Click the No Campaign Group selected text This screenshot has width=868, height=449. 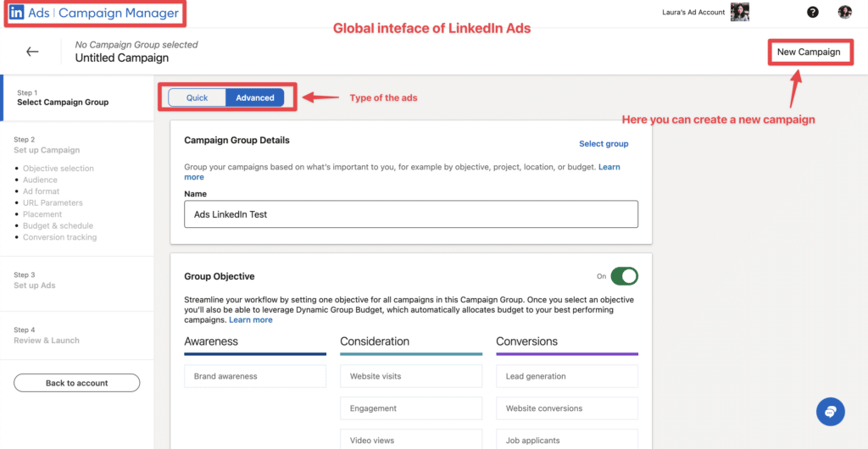pyautogui.click(x=136, y=45)
